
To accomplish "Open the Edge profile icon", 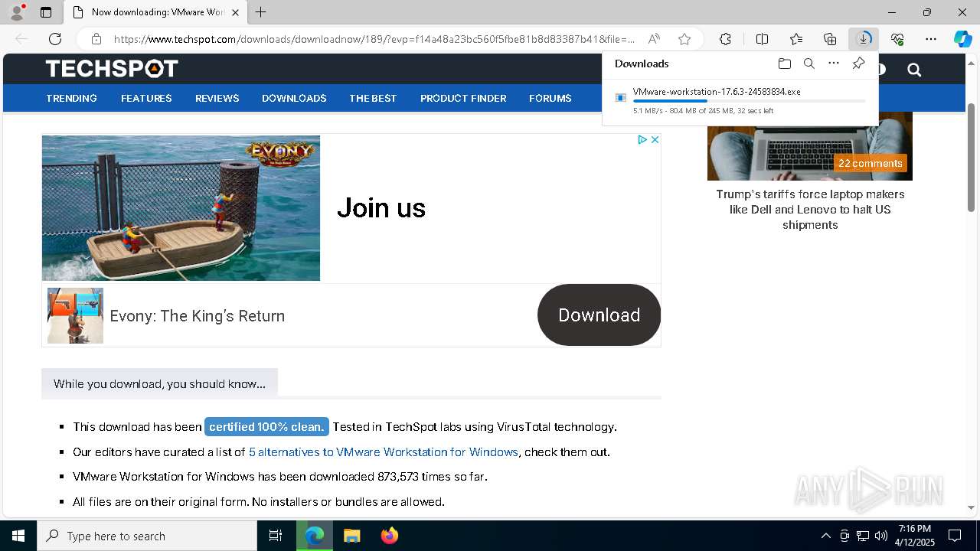I will pos(16,12).
